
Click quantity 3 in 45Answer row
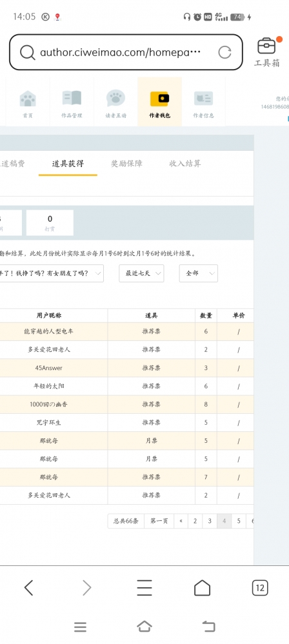coord(206,368)
